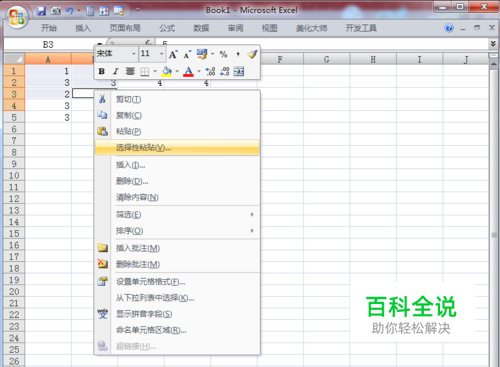Screen dimensions: 500x367
Task: Open accounting number format dropdown arrow
Action: point(212,54)
